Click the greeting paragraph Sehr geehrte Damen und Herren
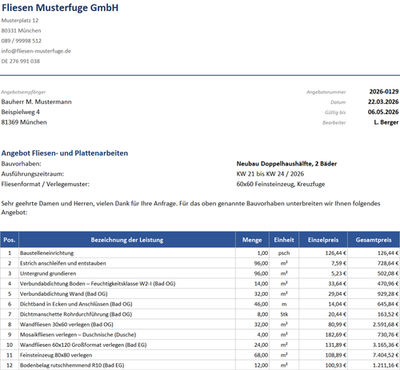 [191, 208]
